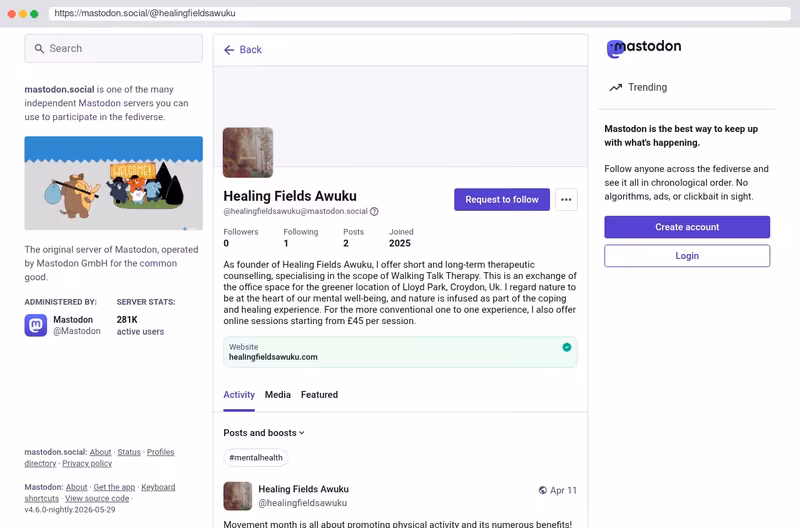
Task: Click the verified checkmark on Website field
Action: (566, 347)
